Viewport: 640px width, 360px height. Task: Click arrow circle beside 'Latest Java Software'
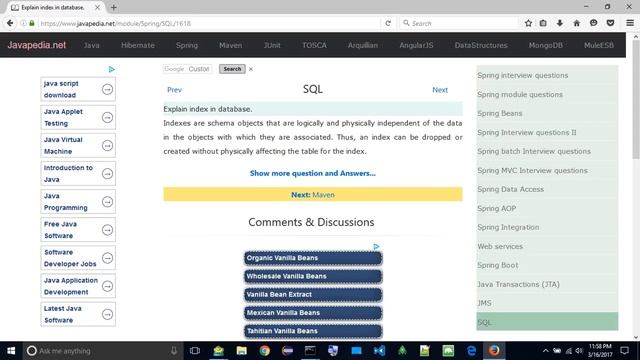point(107,314)
